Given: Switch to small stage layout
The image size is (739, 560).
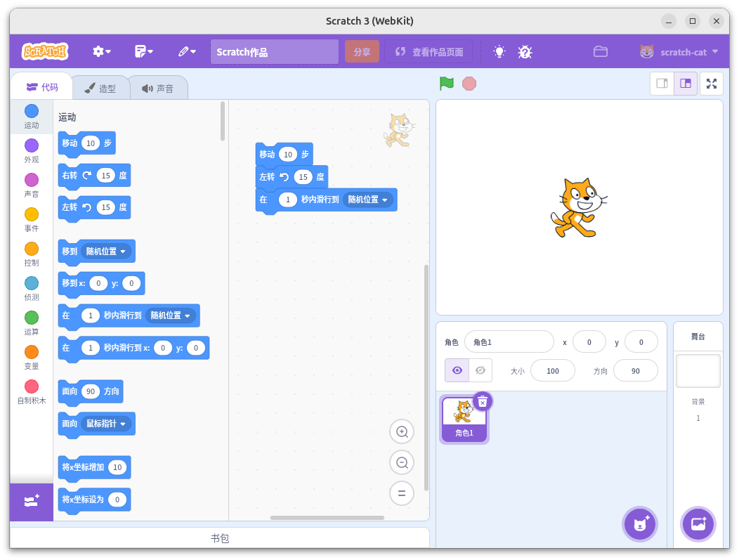Looking at the screenshot, I should coord(662,84).
